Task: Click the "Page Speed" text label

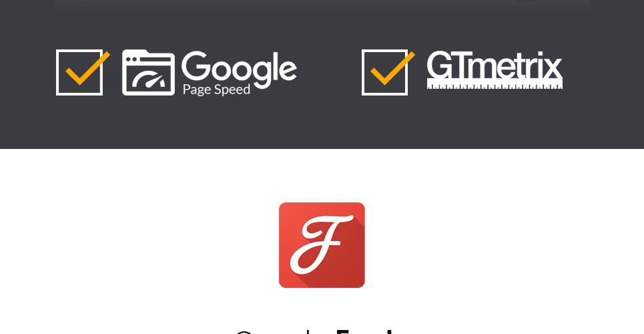Action: [216, 90]
